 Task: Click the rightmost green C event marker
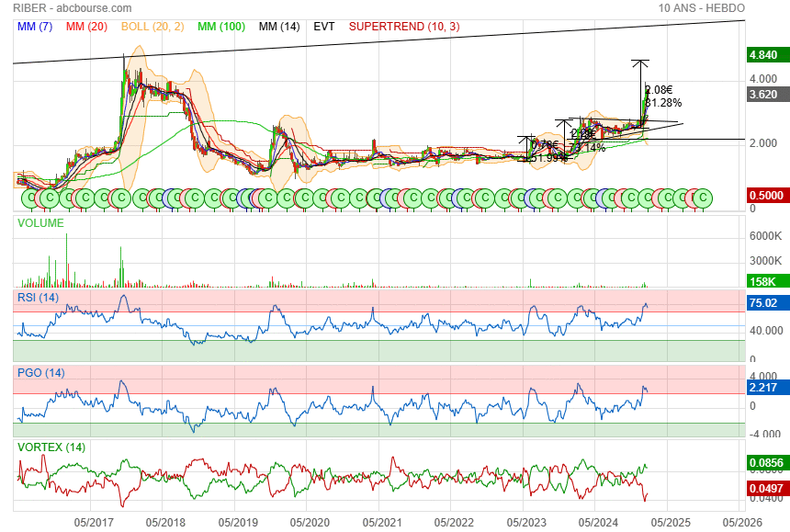704,198
